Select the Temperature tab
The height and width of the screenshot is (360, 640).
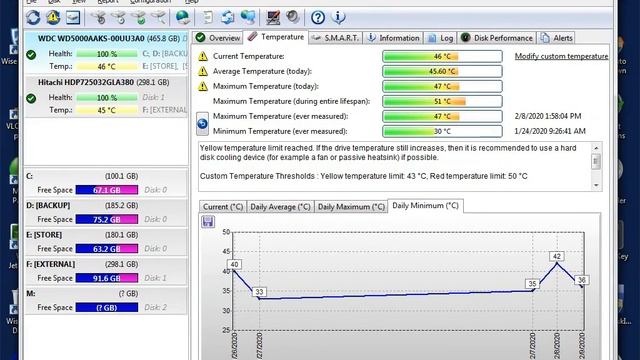click(276, 37)
